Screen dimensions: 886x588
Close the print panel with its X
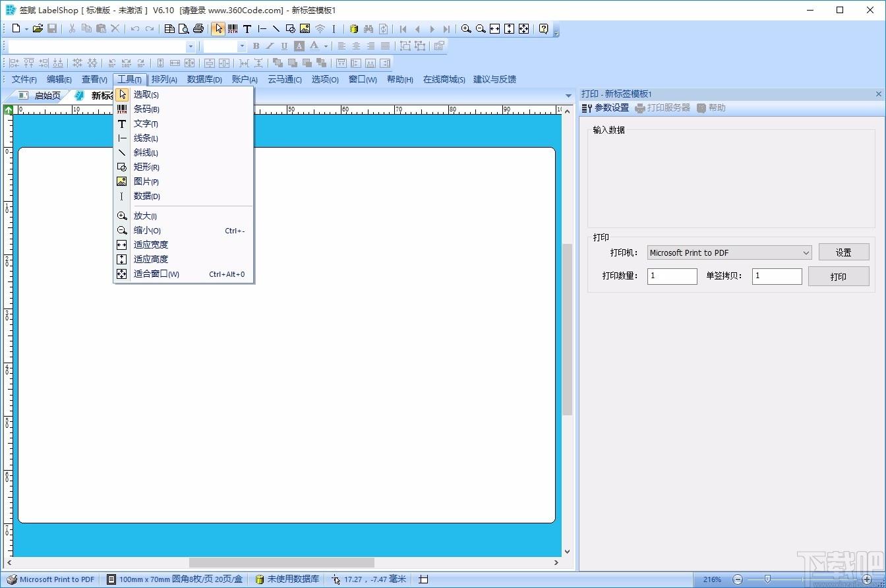878,94
